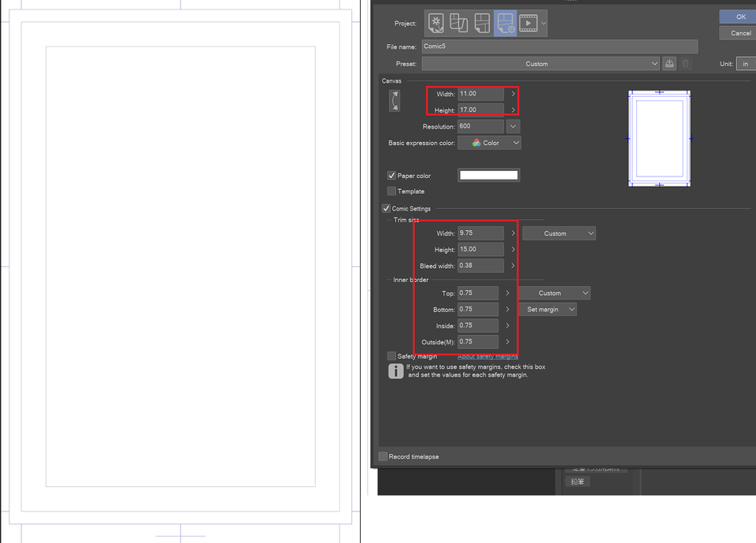Click the canvas preview thumbnail

pos(659,139)
